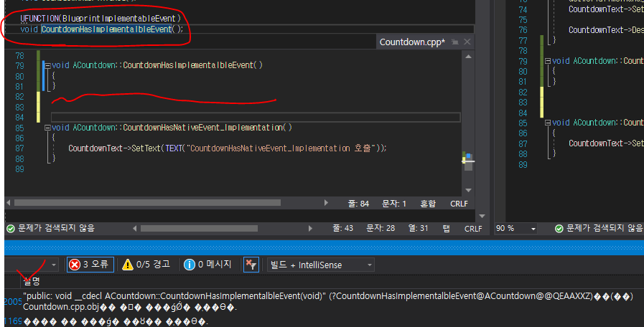The image size is (644, 327).
Task: Click line number 82 in the left editor
Action: pos(19,97)
